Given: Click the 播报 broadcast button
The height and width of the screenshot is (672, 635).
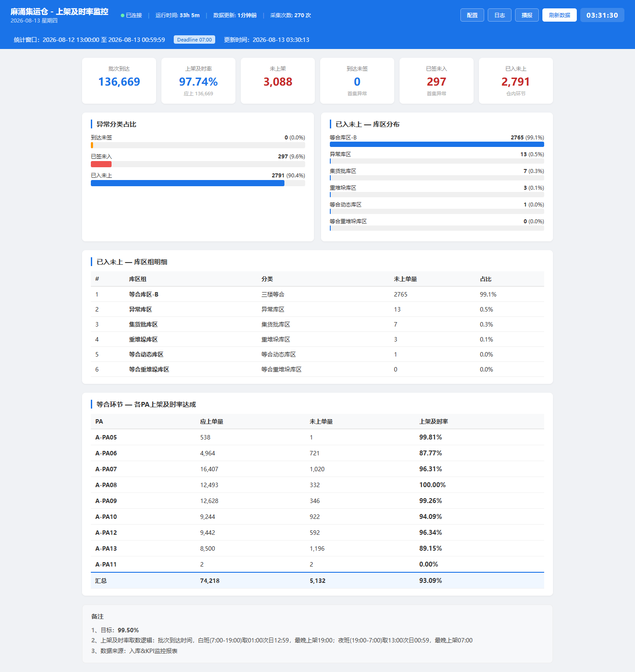Looking at the screenshot, I should [x=527, y=15].
